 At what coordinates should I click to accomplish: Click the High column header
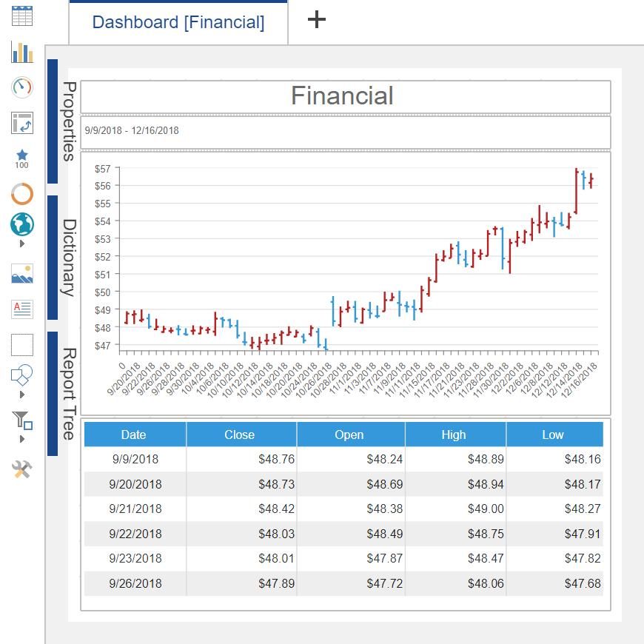pos(455,435)
